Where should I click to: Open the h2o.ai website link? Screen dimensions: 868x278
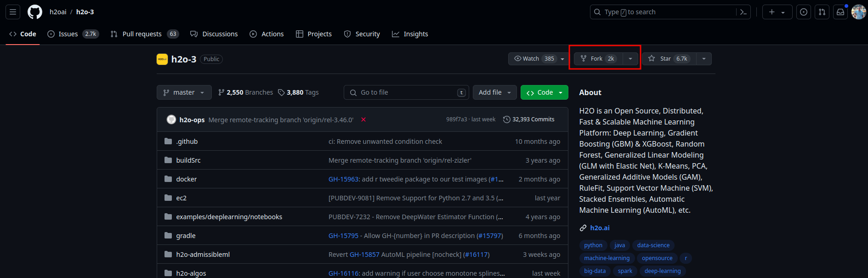pyautogui.click(x=600, y=228)
